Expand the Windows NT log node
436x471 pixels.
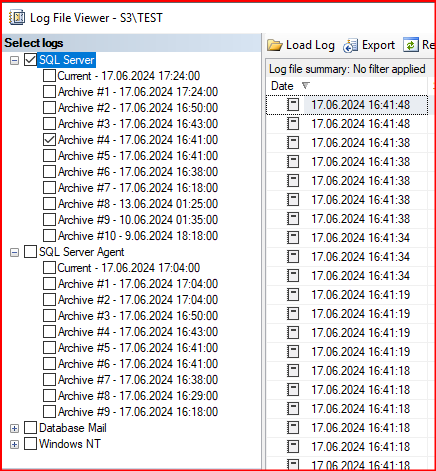[14, 444]
